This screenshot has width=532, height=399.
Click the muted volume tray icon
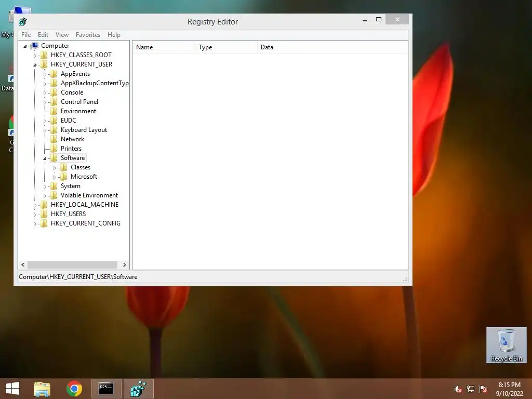458,389
